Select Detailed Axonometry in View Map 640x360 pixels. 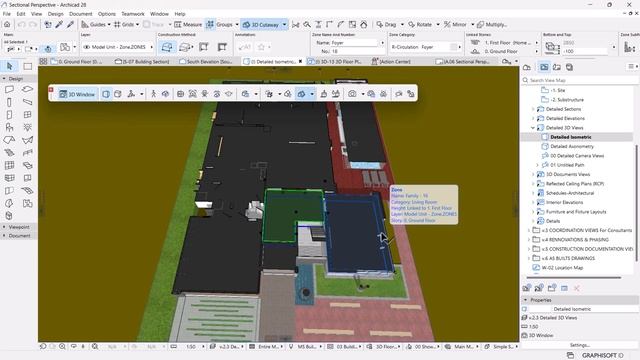[x=572, y=146]
